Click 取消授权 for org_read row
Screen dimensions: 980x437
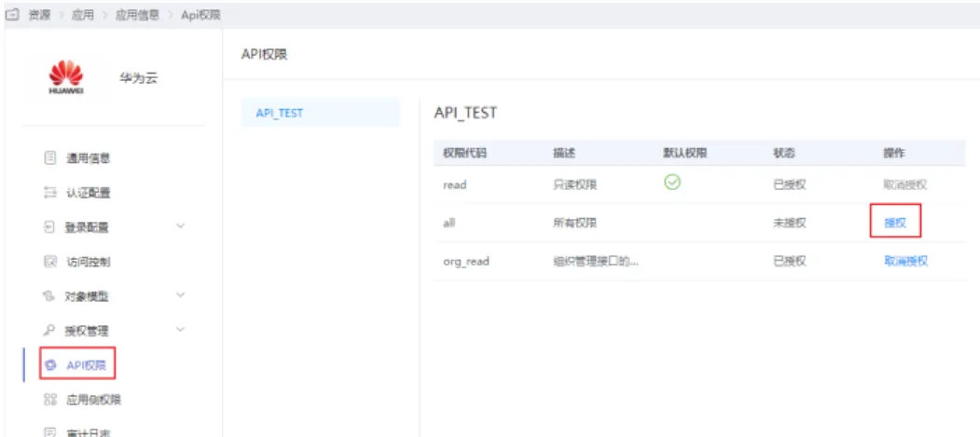(x=905, y=261)
